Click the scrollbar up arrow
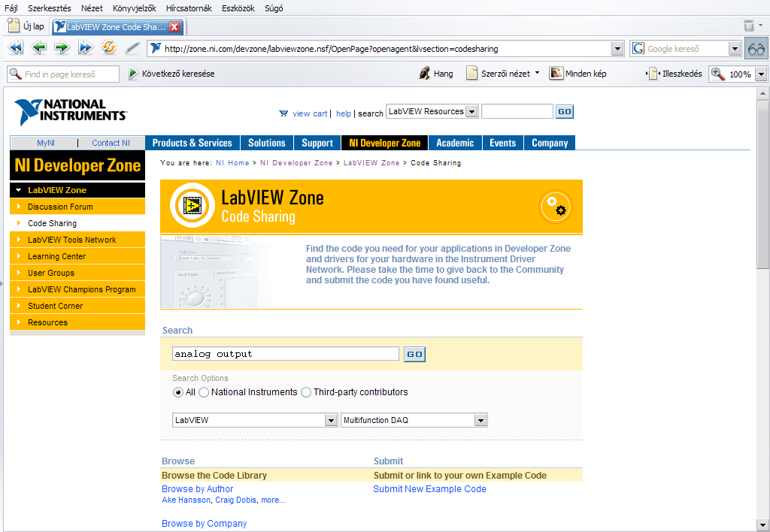This screenshot has width=770, height=532. pos(762,93)
